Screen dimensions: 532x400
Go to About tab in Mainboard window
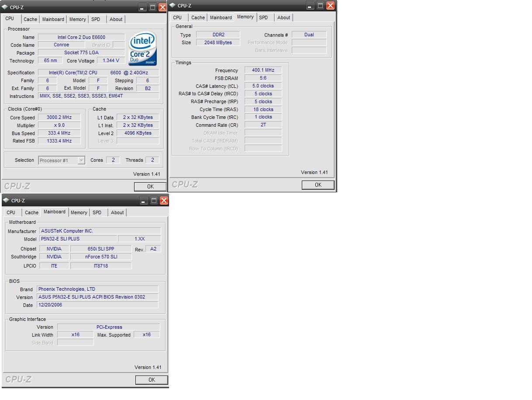tap(117, 212)
